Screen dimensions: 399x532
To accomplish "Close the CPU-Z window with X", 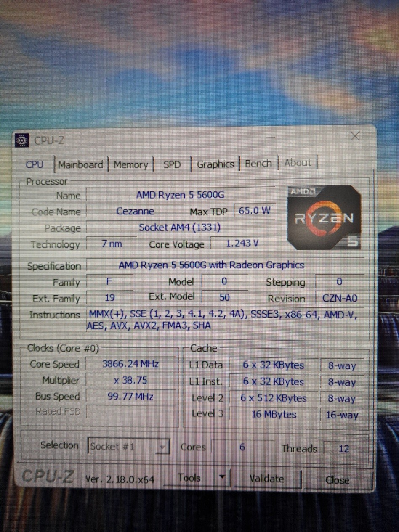I will [x=355, y=136].
